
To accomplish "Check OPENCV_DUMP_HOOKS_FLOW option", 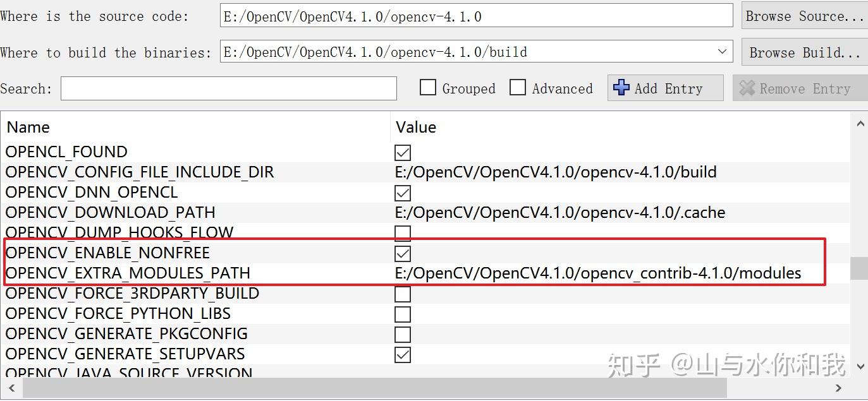I will pyautogui.click(x=403, y=232).
